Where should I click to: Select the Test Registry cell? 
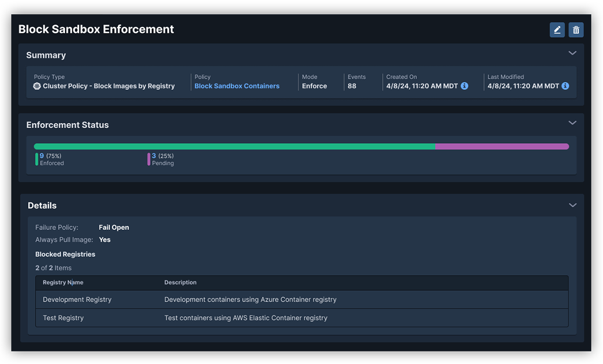tap(63, 318)
